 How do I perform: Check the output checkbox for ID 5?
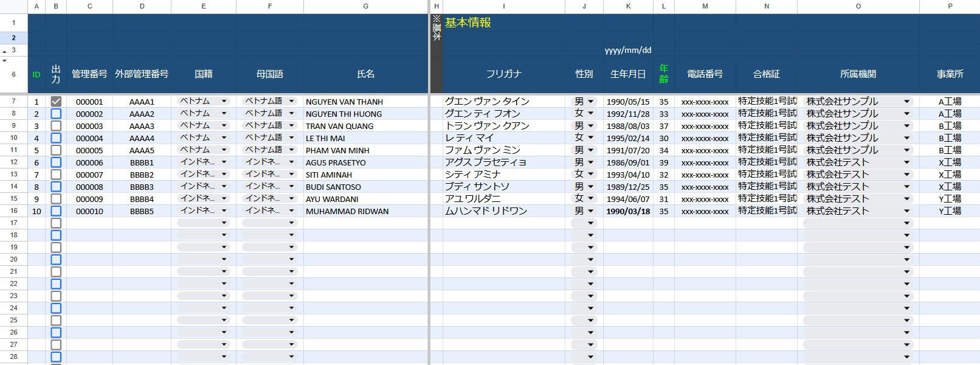(56, 150)
